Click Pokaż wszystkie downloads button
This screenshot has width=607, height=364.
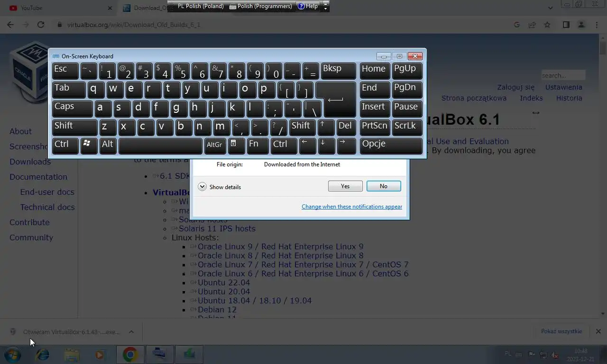pyautogui.click(x=561, y=331)
